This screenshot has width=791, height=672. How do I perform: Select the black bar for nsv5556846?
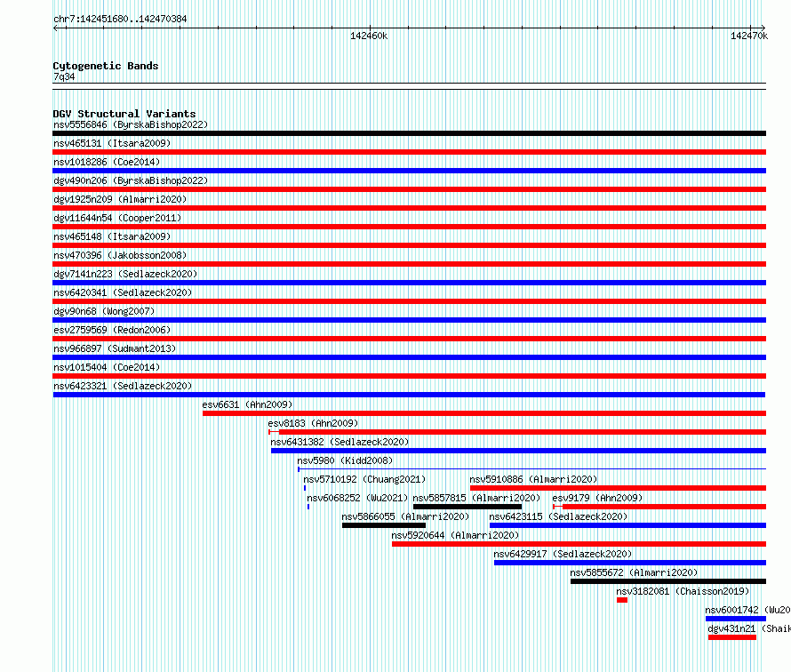pyautogui.click(x=409, y=133)
